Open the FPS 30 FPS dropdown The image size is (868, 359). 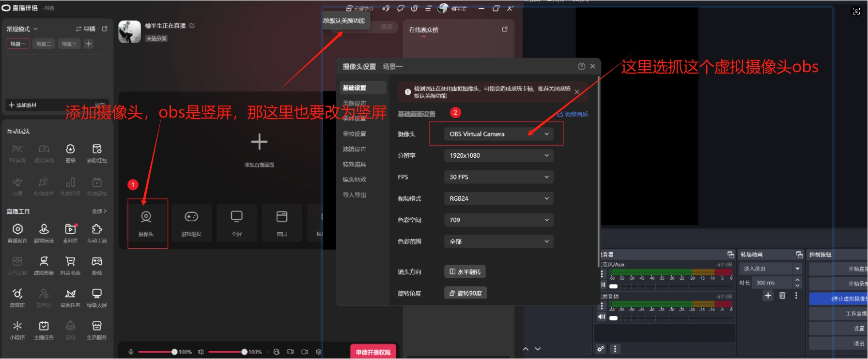tap(498, 177)
